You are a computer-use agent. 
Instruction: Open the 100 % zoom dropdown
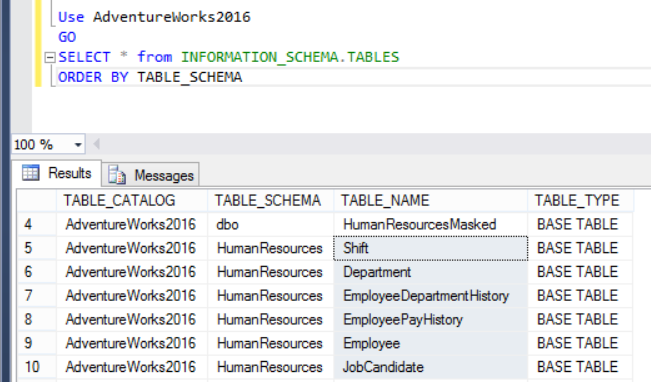coord(78,145)
